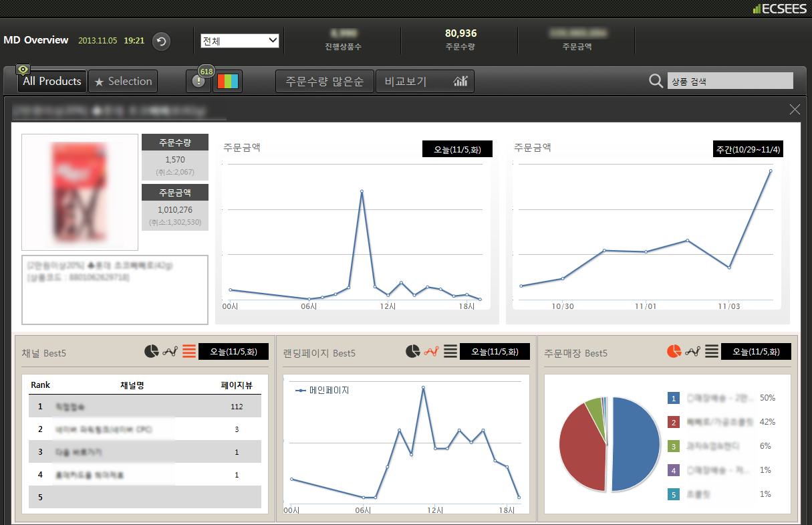Click the 오늘(11/5,화) label in 랜딩페이지 Best5

coord(495,352)
